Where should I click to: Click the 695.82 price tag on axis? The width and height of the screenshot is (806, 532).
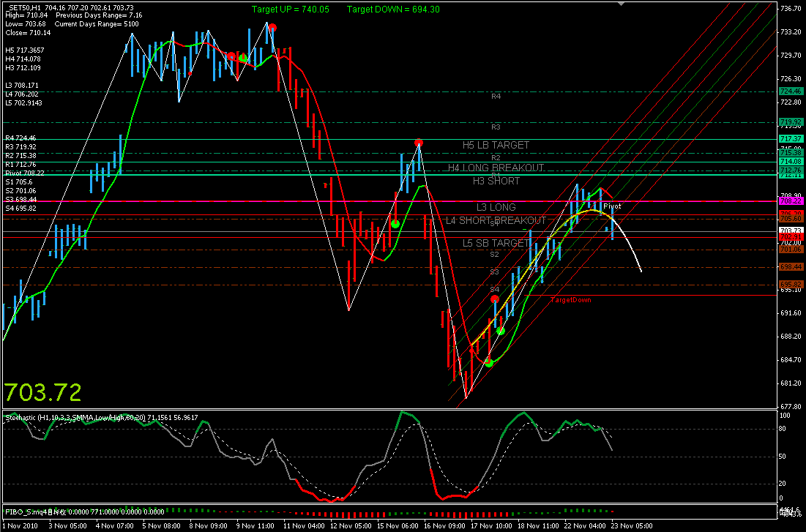point(791,284)
